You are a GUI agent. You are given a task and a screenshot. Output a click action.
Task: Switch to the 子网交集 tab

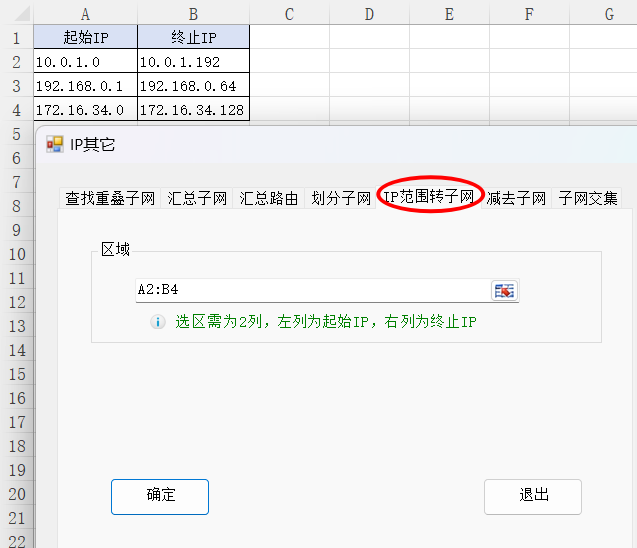(587, 198)
